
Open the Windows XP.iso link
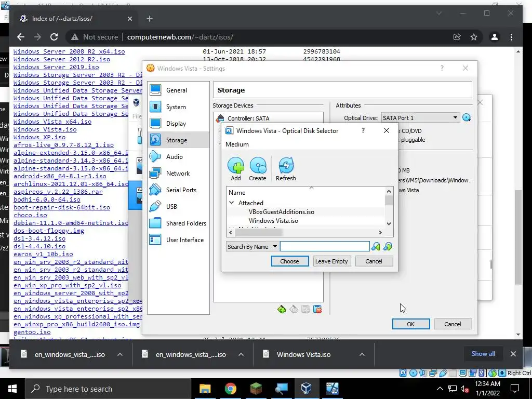pyautogui.click(x=39, y=137)
